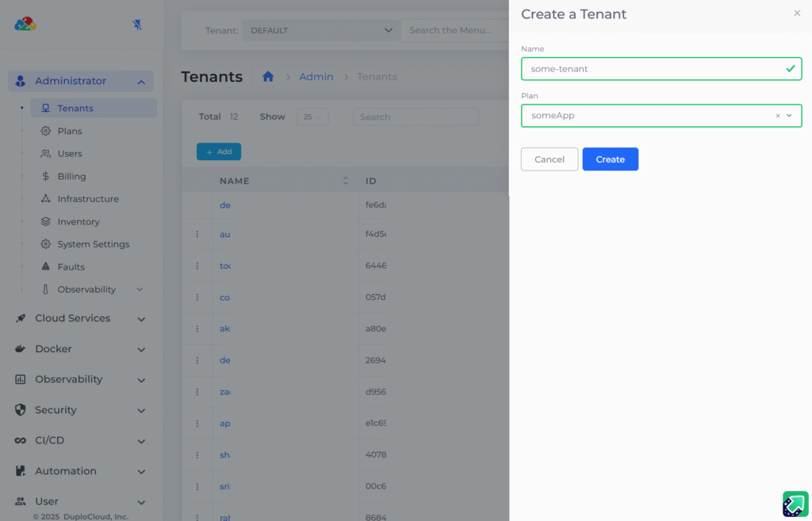The image size is (812, 521).
Task: Open the home breadcrumb icon
Action: coord(268,76)
